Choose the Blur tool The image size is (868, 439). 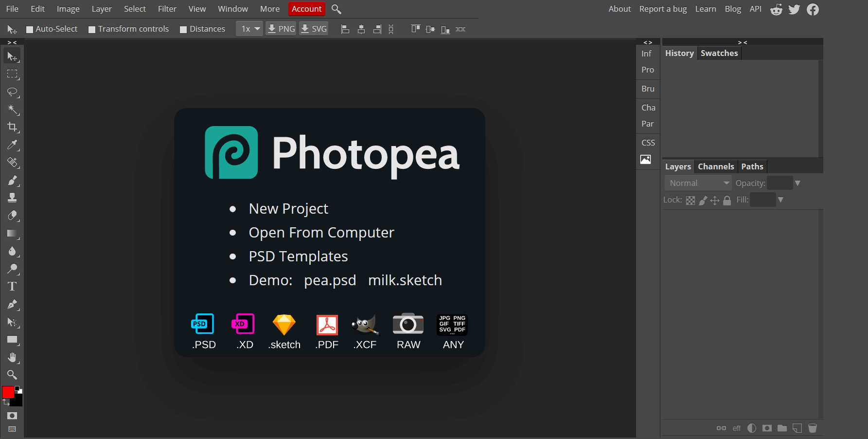[12, 251]
